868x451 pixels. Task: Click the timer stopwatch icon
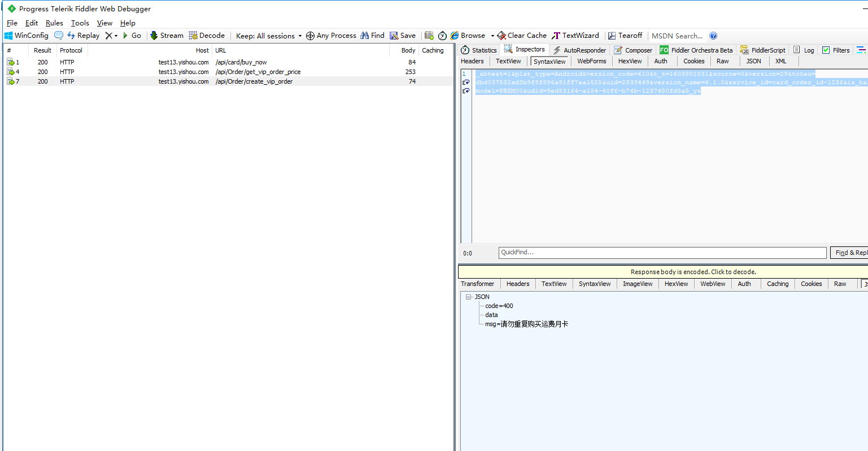pos(442,36)
